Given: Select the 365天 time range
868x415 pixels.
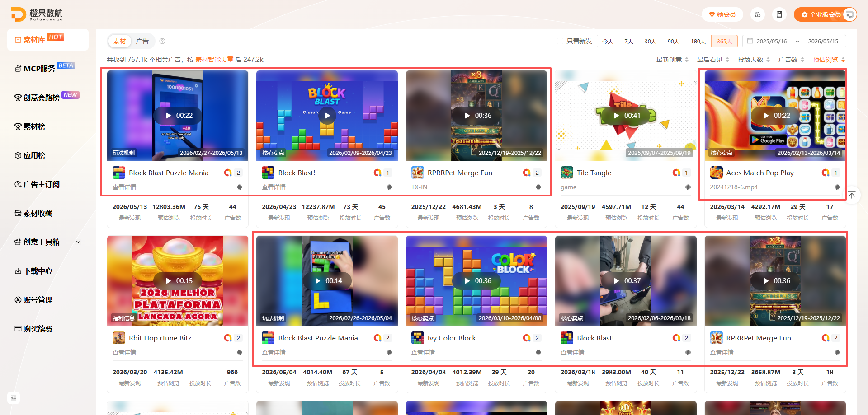Looking at the screenshot, I should click(724, 41).
